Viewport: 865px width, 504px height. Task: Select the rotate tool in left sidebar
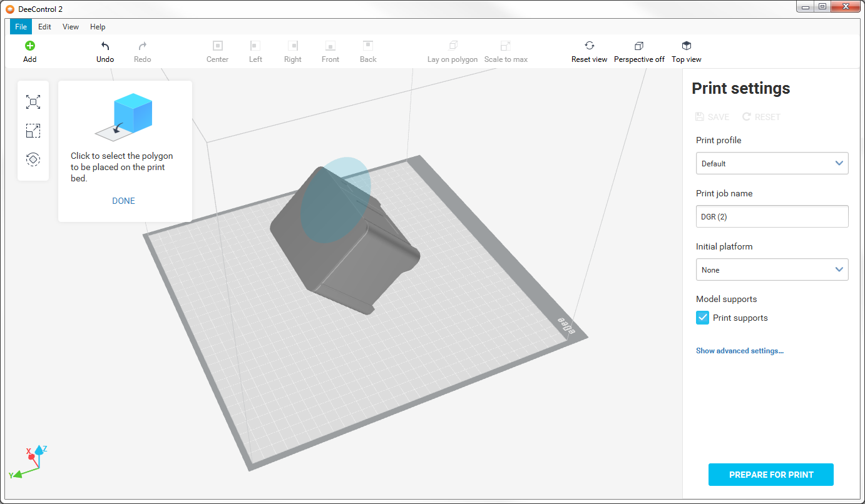(x=33, y=159)
